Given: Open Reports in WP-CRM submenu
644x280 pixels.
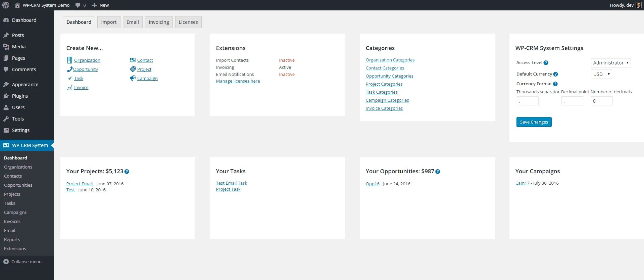Looking at the screenshot, I should click(x=12, y=239).
